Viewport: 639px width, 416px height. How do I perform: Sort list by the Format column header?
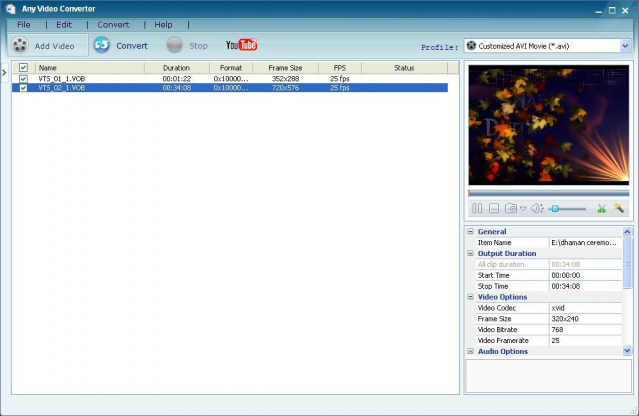231,68
